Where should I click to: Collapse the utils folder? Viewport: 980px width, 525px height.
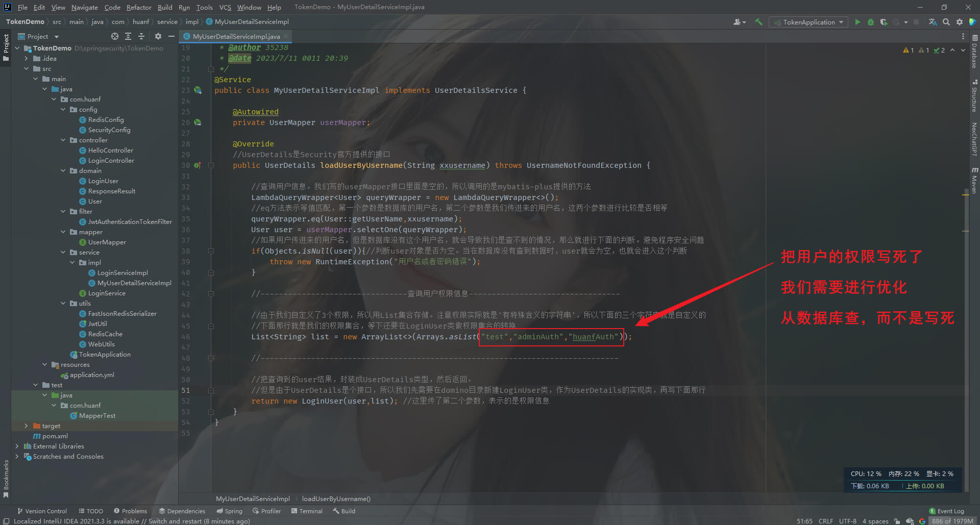coord(63,303)
